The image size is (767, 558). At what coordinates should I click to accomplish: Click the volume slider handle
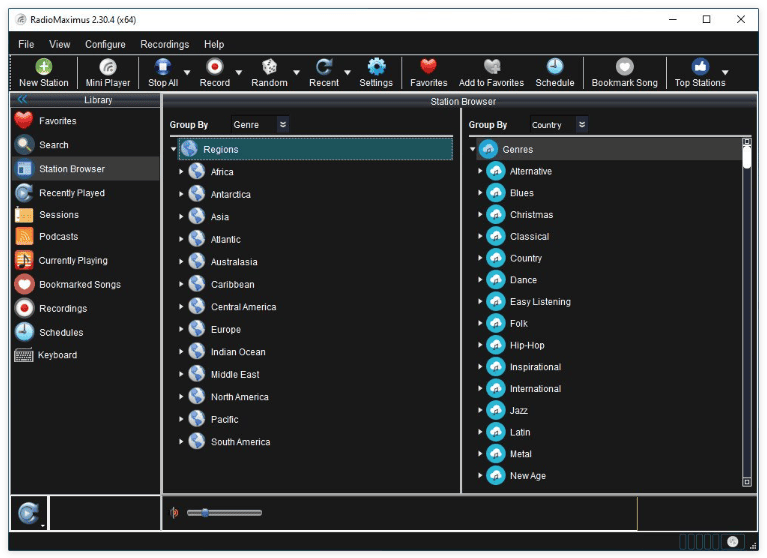point(205,513)
